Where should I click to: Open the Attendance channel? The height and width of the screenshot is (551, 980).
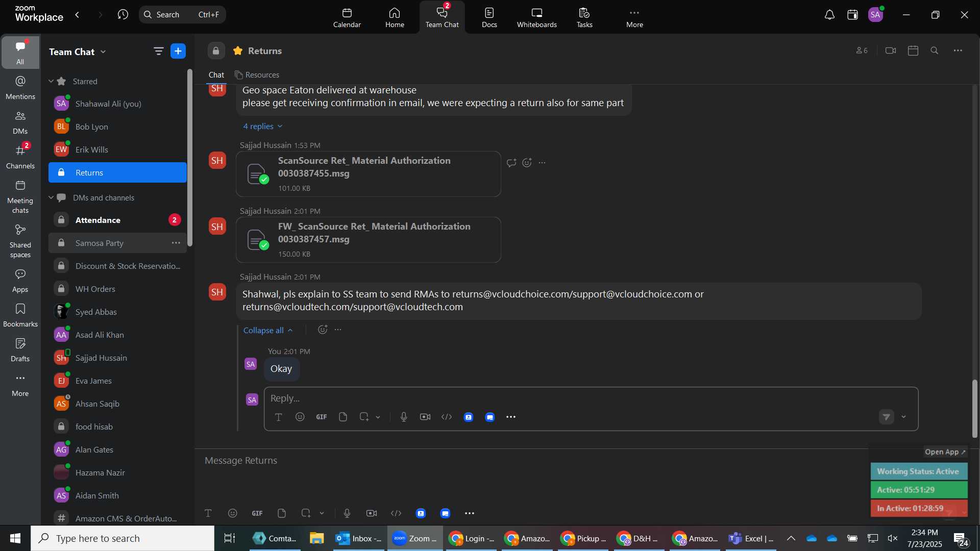pyautogui.click(x=117, y=220)
